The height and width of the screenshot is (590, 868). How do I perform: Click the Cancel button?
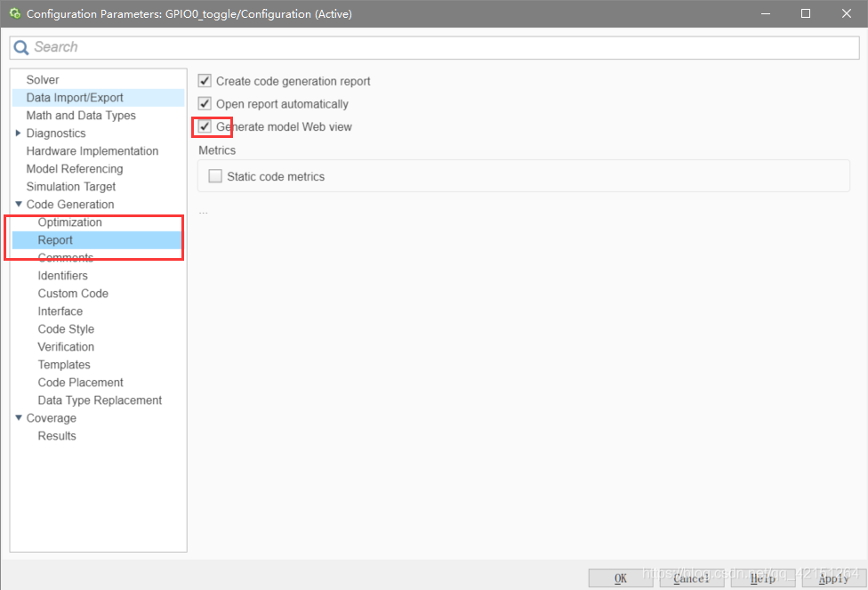click(x=692, y=578)
